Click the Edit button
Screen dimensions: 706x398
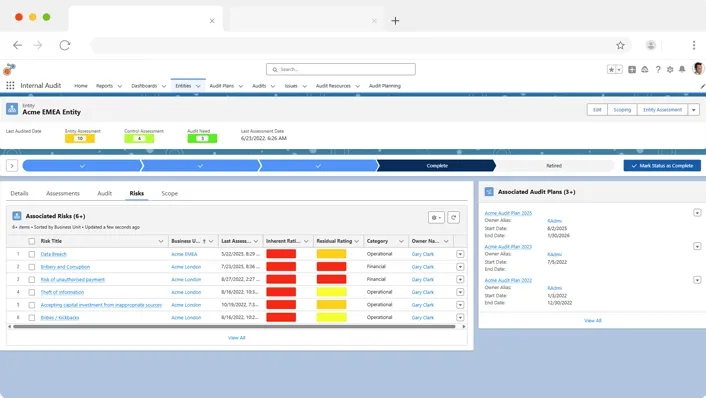pyautogui.click(x=597, y=110)
